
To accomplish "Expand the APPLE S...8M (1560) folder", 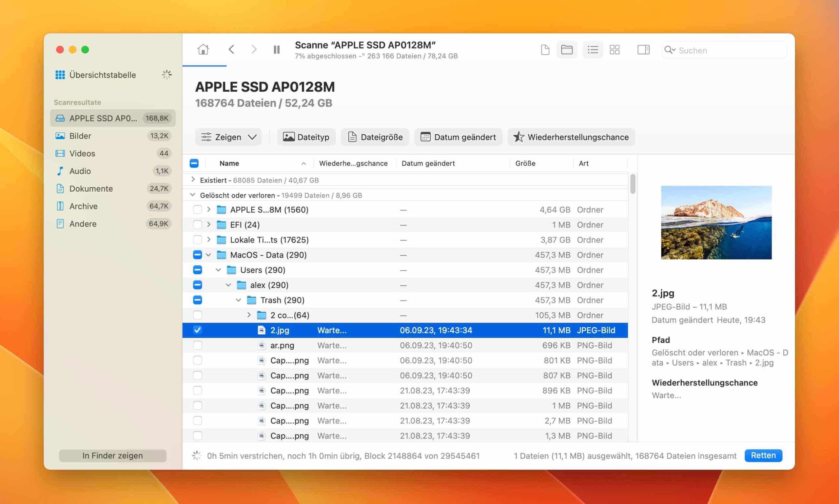I will (x=209, y=209).
